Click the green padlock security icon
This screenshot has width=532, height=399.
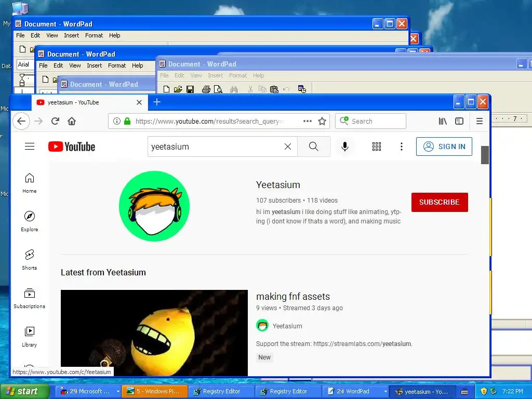point(127,121)
